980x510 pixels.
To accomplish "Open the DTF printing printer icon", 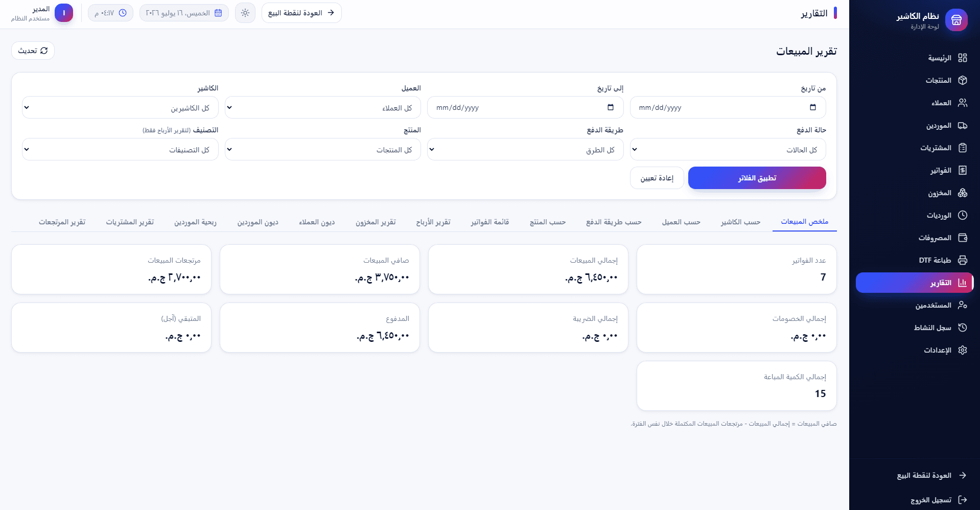I will (963, 260).
